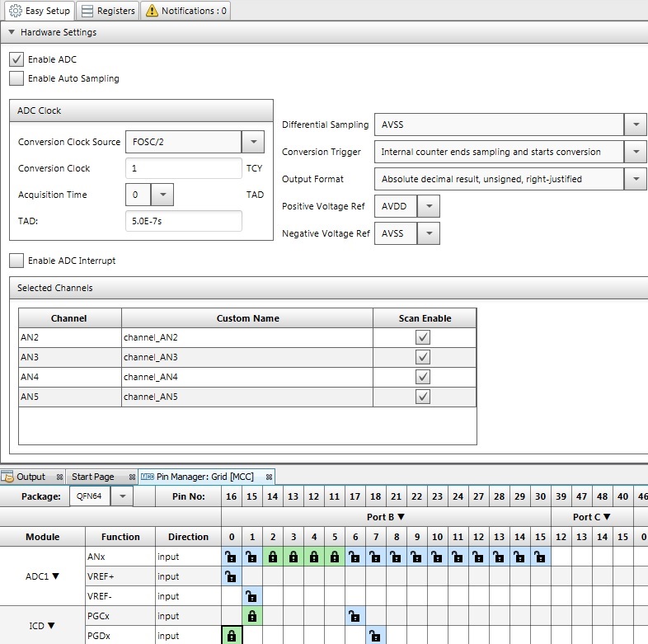This screenshot has width=648, height=644.
Task: Open the Output Format dropdown
Action: point(635,178)
